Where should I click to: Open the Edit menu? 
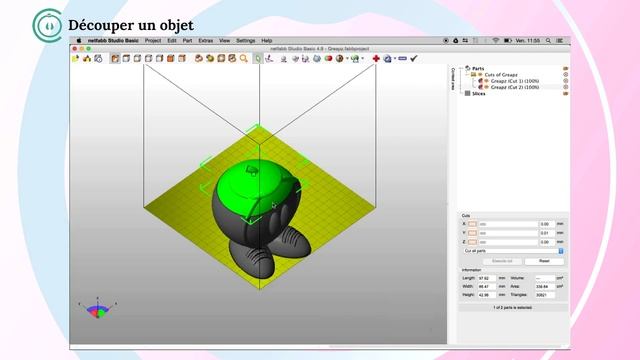coord(172,41)
